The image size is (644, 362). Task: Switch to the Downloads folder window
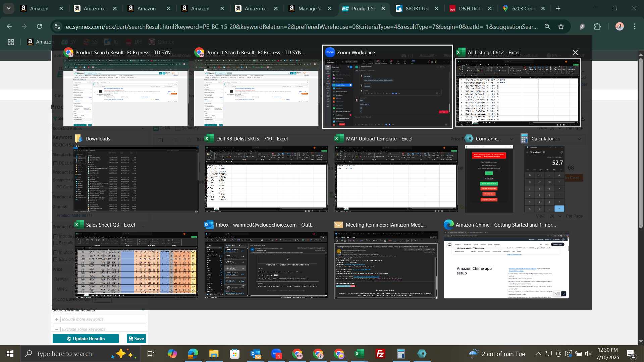click(x=136, y=173)
